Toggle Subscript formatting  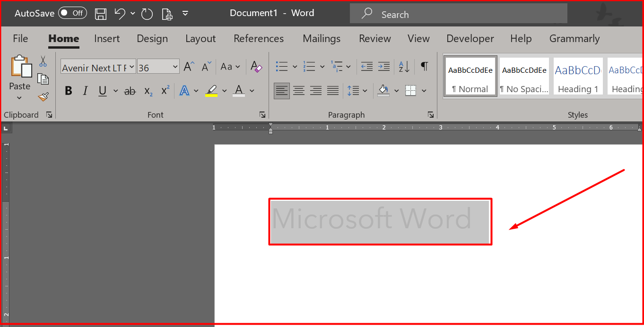tap(148, 91)
